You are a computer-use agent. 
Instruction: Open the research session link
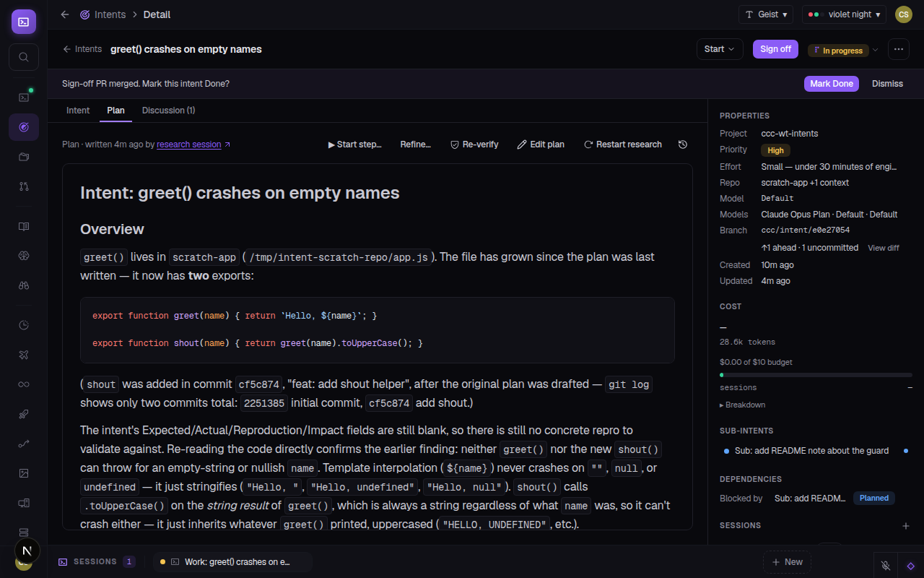point(193,144)
